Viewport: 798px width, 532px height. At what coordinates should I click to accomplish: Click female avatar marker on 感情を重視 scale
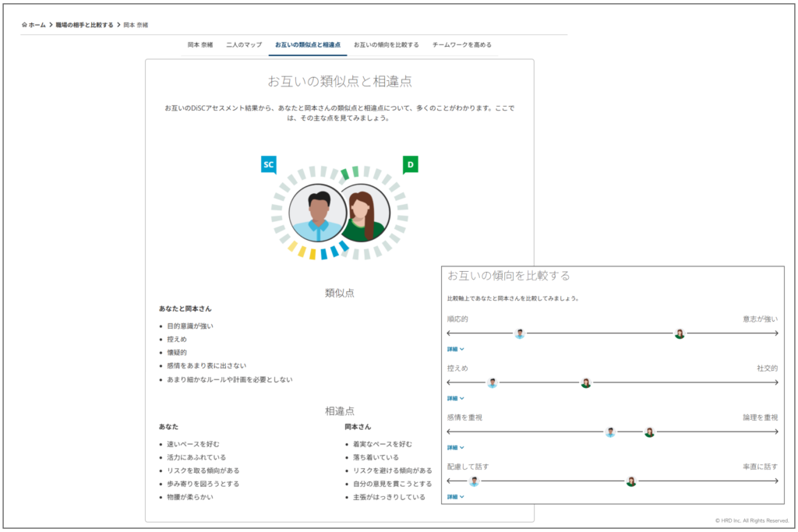(x=649, y=432)
